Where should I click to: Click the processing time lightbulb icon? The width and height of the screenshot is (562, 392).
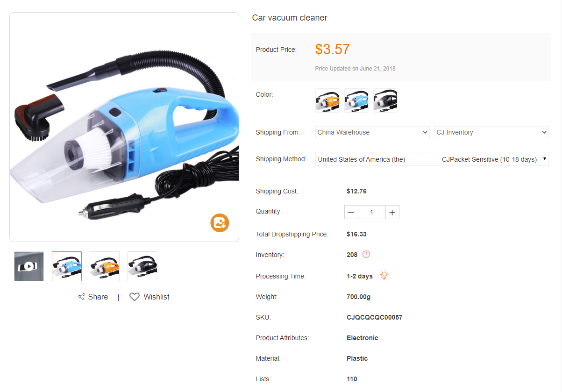[384, 275]
